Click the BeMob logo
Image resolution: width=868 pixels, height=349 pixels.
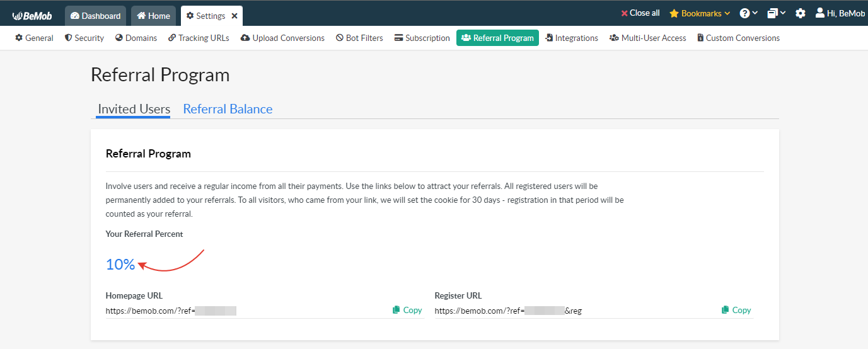coord(32,16)
